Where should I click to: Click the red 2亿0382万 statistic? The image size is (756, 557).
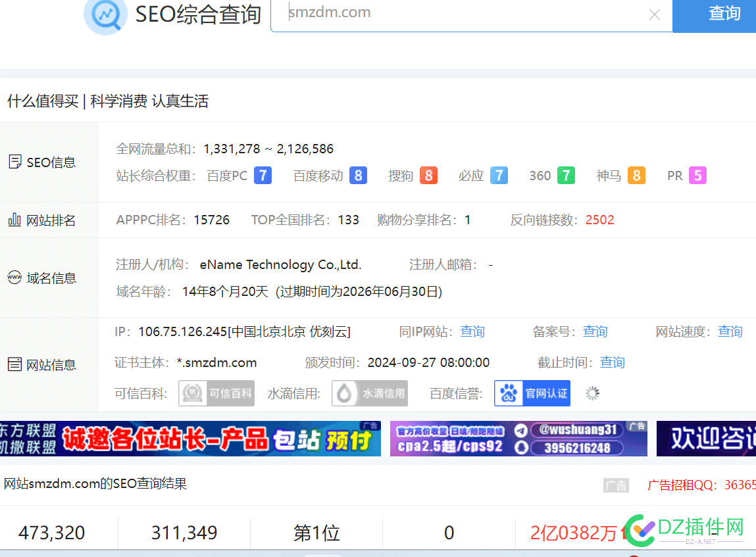pyautogui.click(x=574, y=533)
